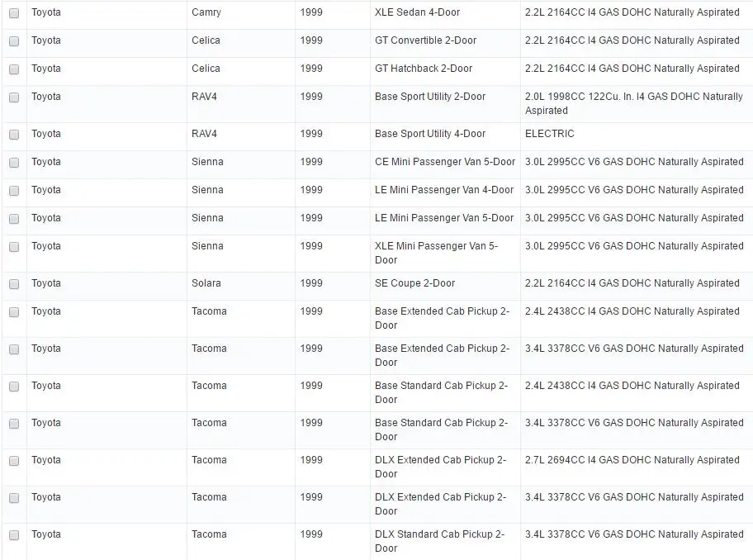Tick checkbox for Celica GT Convertible row
The height and width of the screenshot is (560, 753).
point(14,41)
